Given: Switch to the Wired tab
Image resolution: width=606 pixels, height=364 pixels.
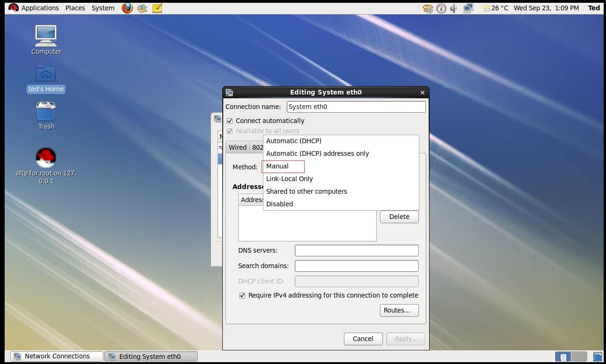Looking at the screenshot, I should tap(237, 147).
